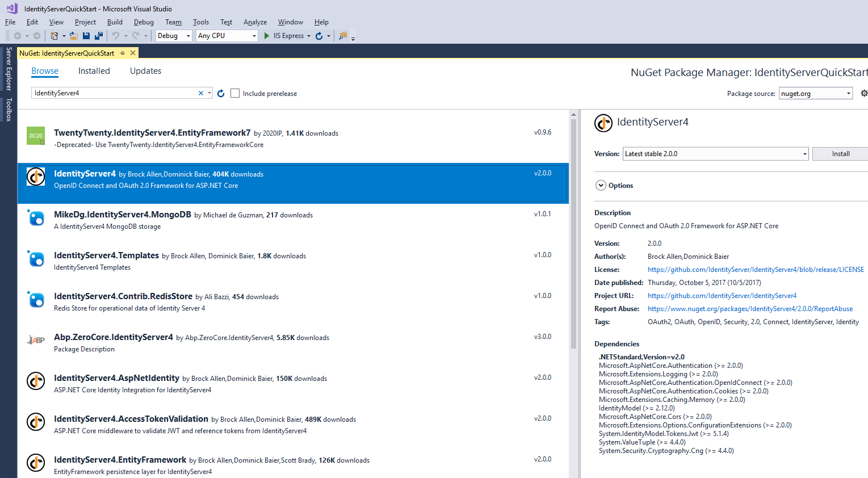Screen dimensions: 868x478
Task: Click the MikeDg.IdentityServer4.MongoDB package icon
Action: coord(36,217)
